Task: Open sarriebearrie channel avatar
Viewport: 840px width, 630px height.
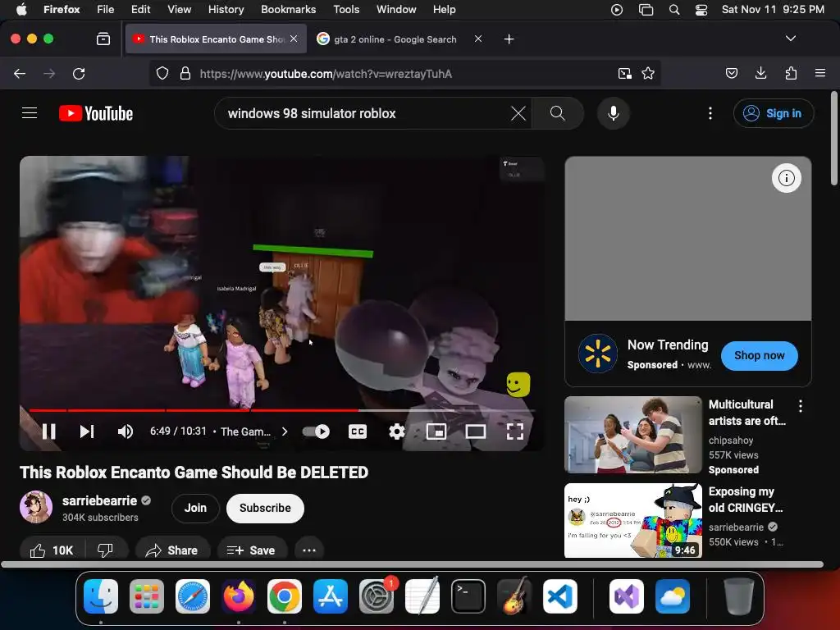Action: click(36, 507)
